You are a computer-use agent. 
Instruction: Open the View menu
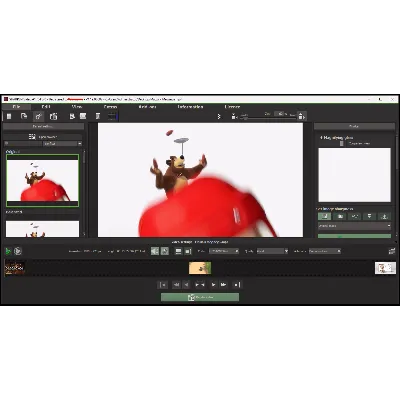click(x=77, y=107)
